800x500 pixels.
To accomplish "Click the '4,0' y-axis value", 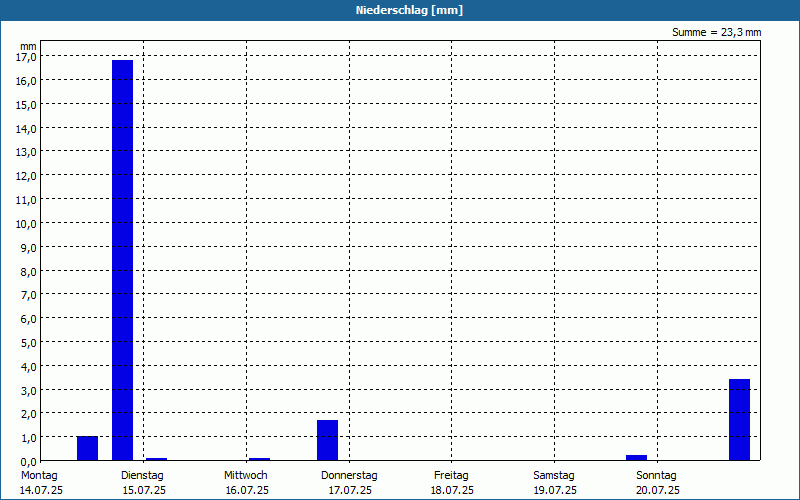I will 28,366.
